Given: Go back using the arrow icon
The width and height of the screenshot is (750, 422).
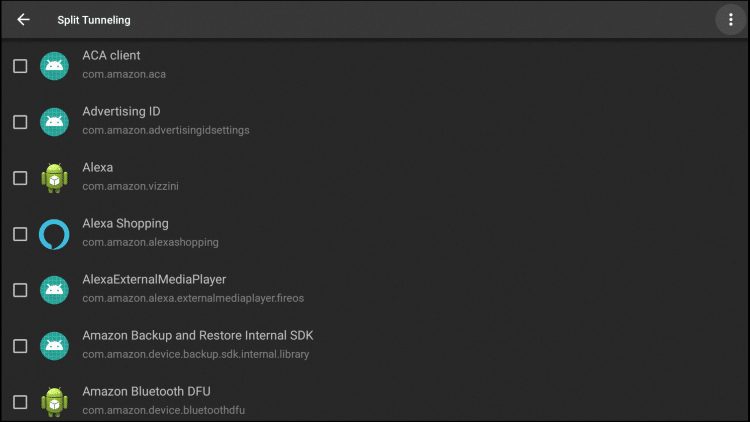Looking at the screenshot, I should (x=23, y=20).
